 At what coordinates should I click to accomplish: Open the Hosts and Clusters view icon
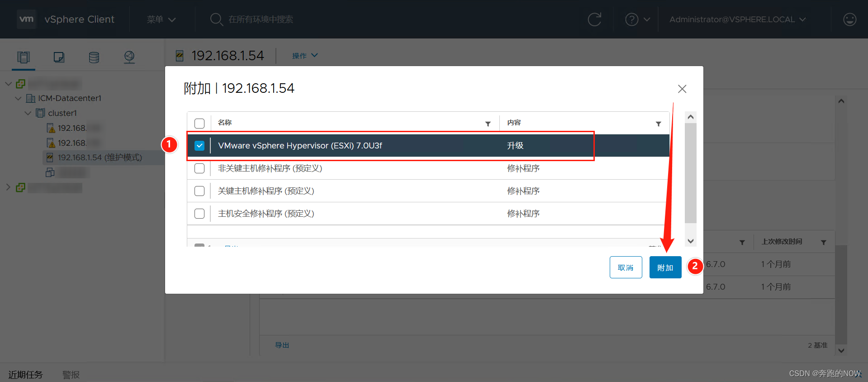24,57
